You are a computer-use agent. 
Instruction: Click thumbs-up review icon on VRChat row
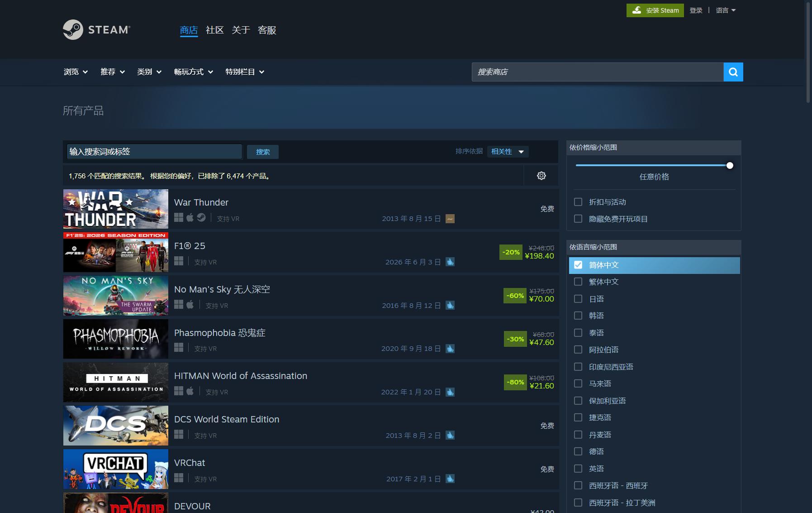tap(450, 479)
